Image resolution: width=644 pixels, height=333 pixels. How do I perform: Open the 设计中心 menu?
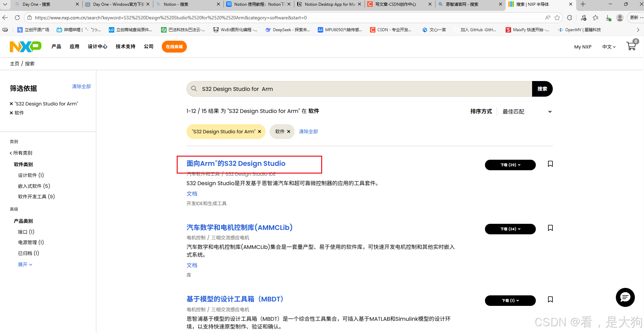pyautogui.click(x=97, y=46)
